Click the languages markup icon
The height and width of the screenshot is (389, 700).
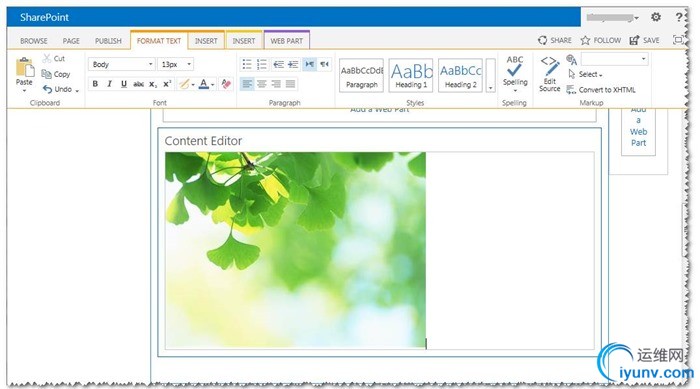[571, 59]
